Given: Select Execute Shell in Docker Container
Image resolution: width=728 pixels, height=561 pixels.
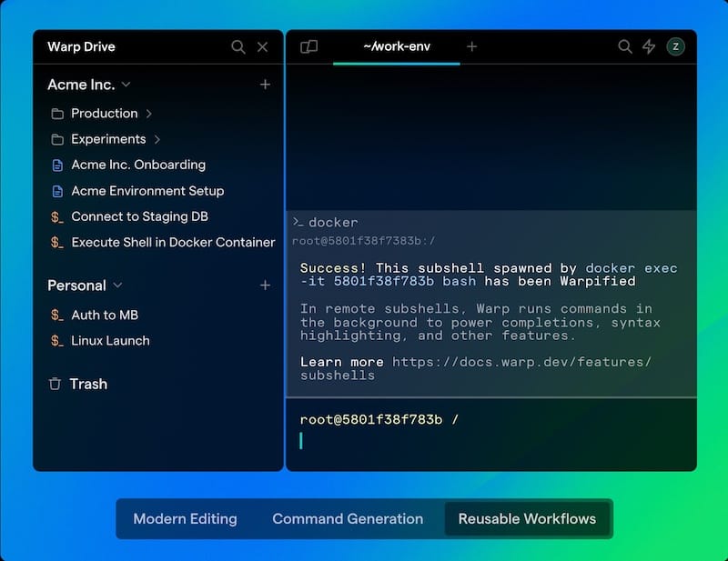Looking at the screenshot, I should (x=173, y=242).
